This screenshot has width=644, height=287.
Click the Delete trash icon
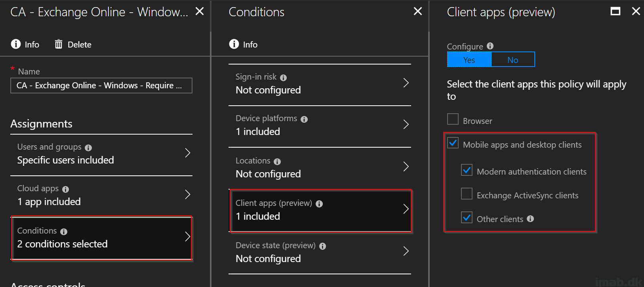[x=59, y=44]
